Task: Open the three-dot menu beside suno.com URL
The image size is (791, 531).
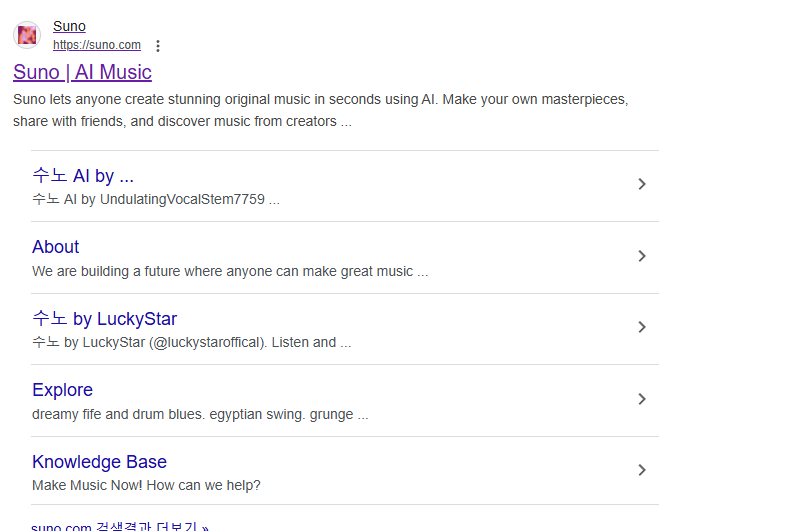Action: point(158,46)
